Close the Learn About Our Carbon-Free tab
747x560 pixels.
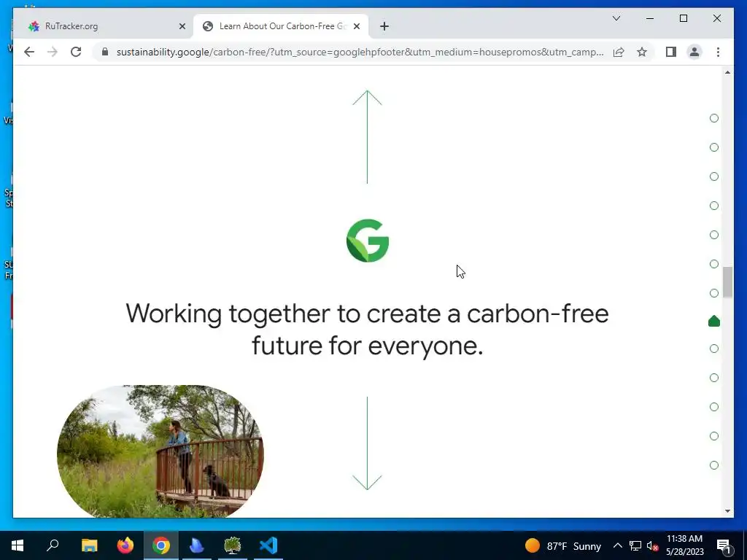tap(356, 27)
